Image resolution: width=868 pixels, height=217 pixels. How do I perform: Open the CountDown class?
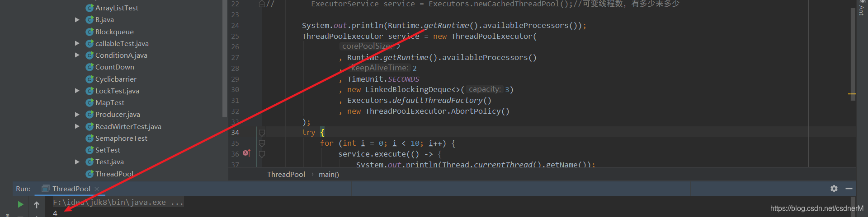tap(114, 67)
